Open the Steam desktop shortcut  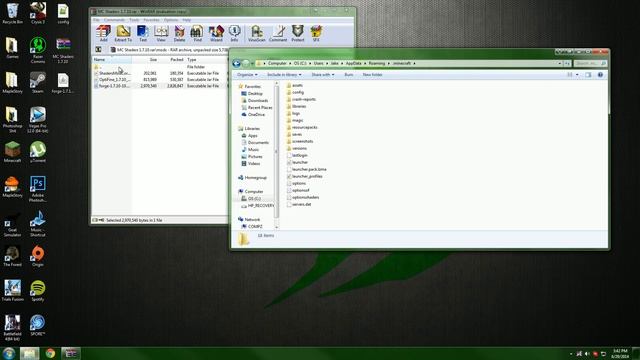click(x=38, y=82)
